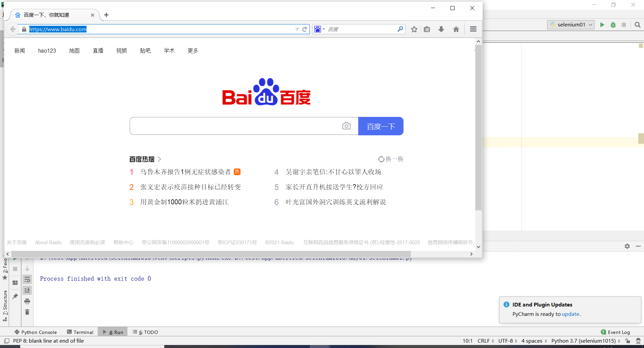Click the down arrow in Run console
Viewport: 644px width, 348px height.
tap(27, 269)
